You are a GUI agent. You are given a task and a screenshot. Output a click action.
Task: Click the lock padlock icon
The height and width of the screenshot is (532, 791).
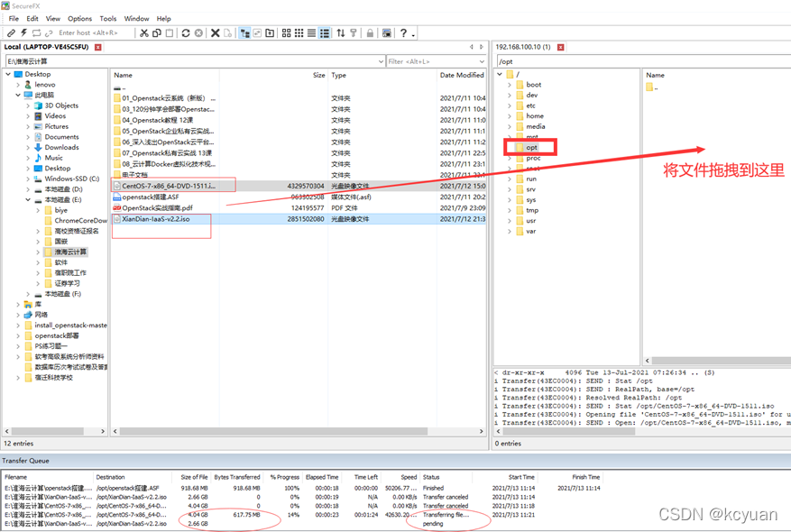tap(371, 32)
